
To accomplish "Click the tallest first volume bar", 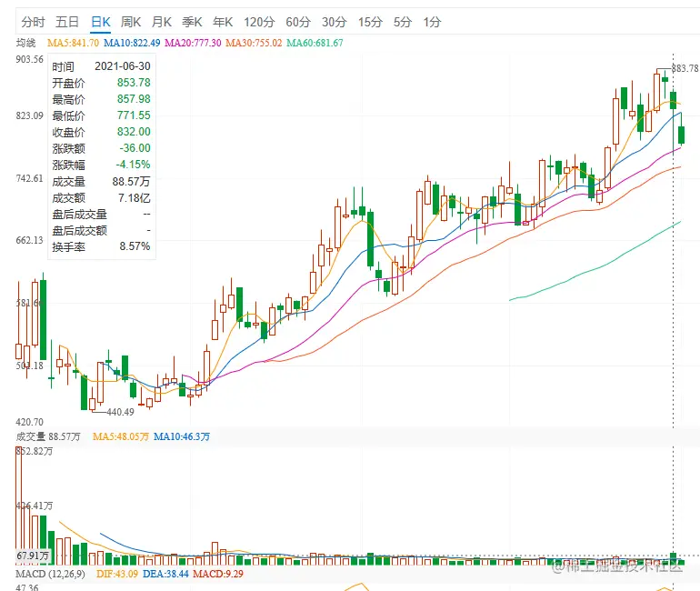I will pyautogui.click(x=18, y=506).
